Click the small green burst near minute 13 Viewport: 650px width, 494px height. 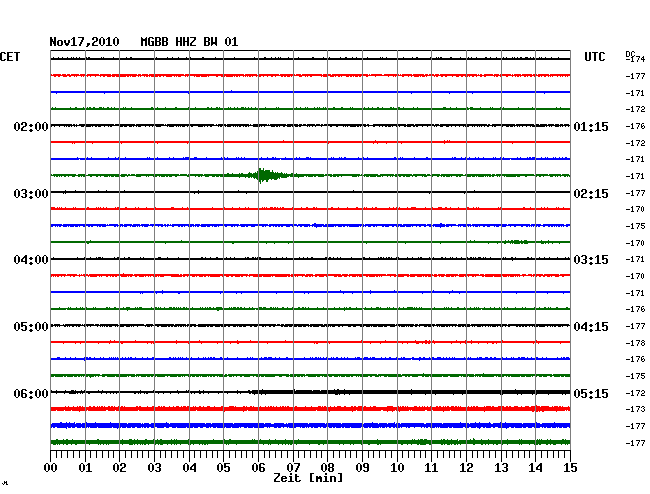pos(516,242)
